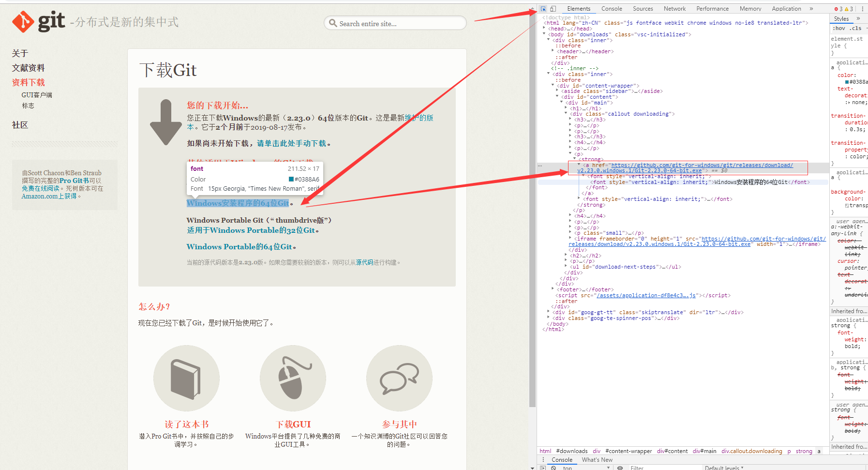Expand the head element node
Screen dimensions: 868x470
point(545,29)
